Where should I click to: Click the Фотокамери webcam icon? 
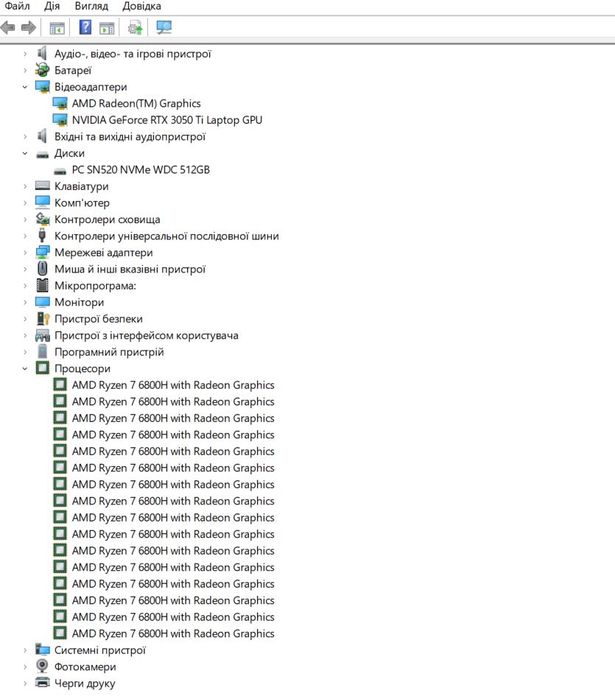42,666
